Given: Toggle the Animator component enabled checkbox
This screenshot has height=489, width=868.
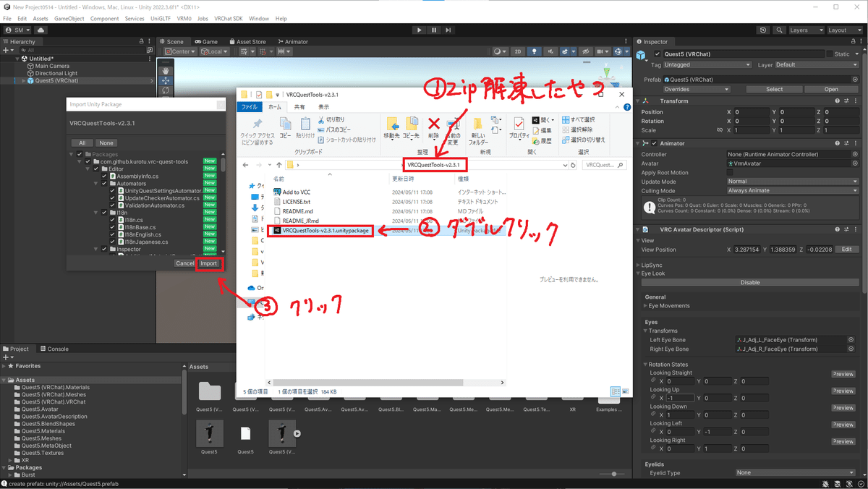Looking at the screenshot, I should pyautogui.click(x=654, y=143).
